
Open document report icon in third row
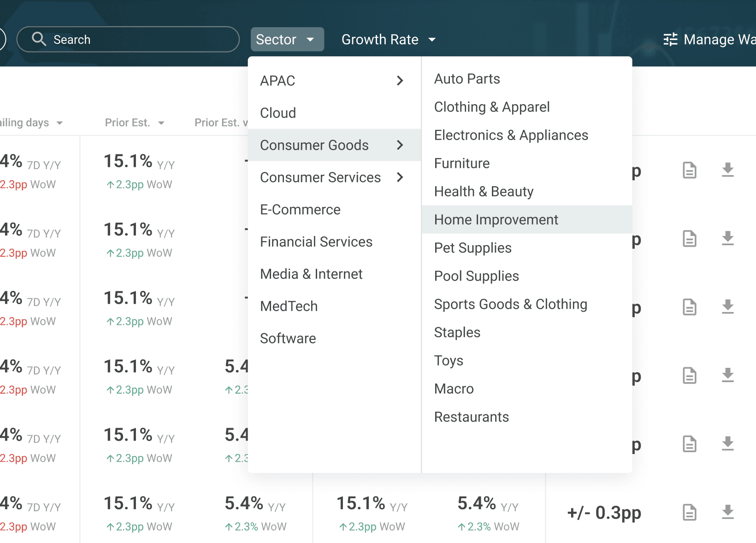tap(690, 307)
